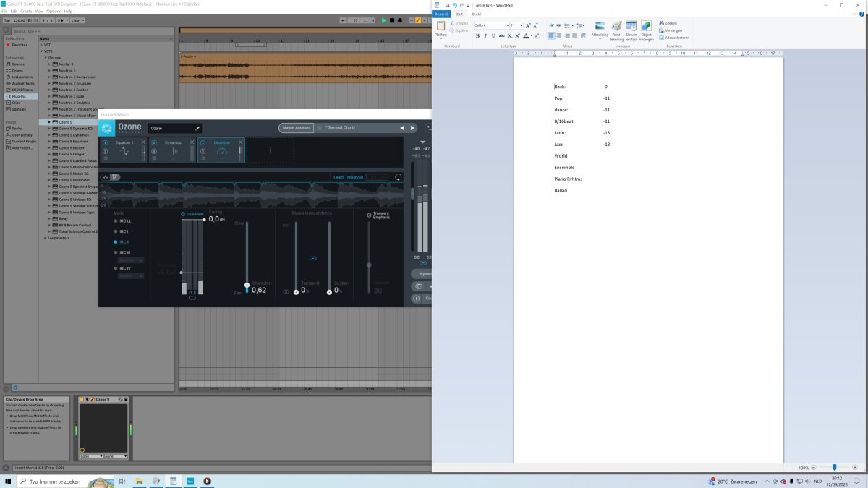Viewport: 868px width, 488px height.
Task: Increase font size with grow icon
Action: pos(528,25)
